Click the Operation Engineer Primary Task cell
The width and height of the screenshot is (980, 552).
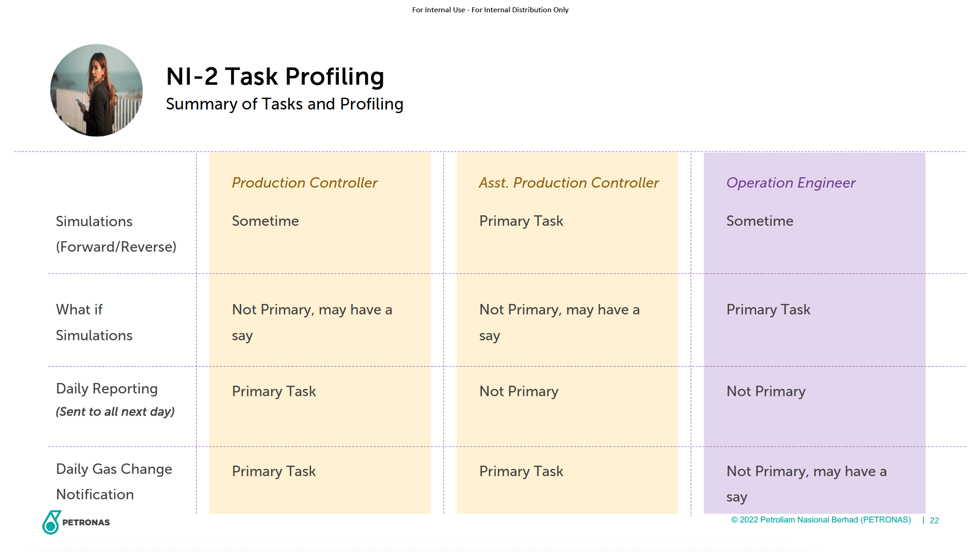[x=768, y=309]
